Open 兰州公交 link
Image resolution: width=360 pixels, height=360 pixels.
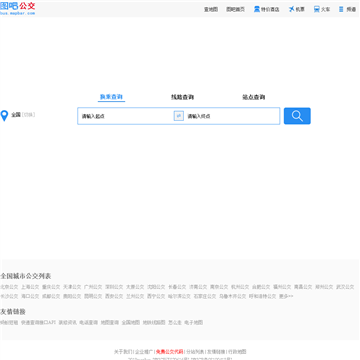[135, 296]
